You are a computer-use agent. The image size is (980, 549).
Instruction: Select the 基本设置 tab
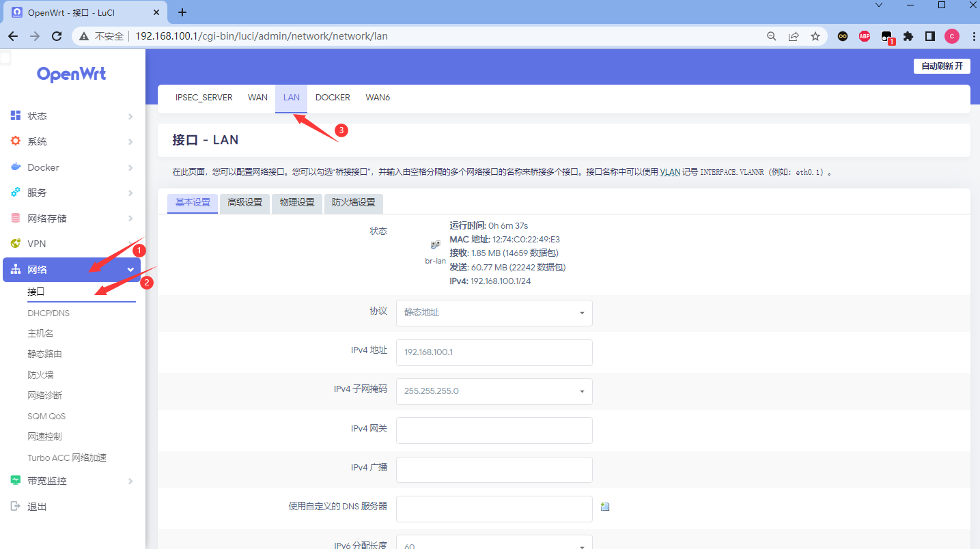(193, 203)
